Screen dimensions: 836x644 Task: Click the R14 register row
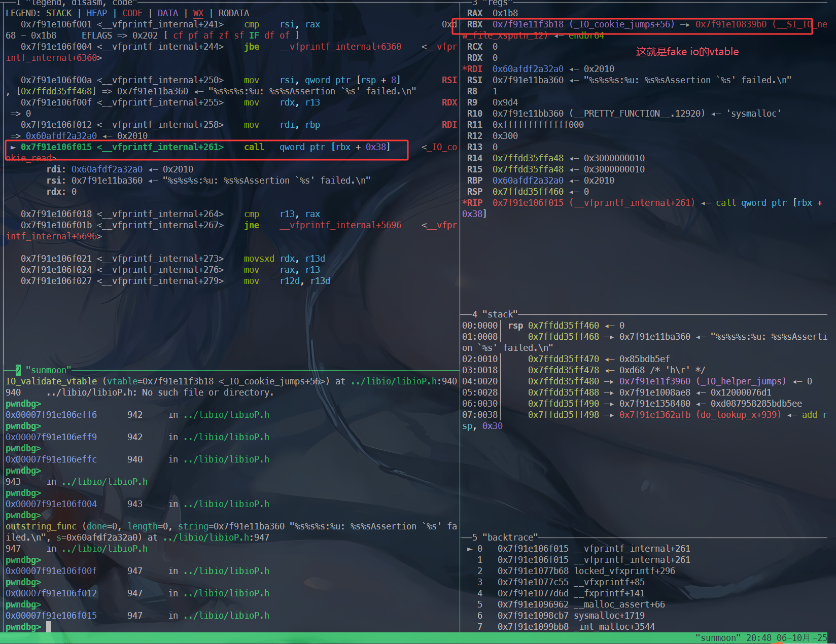pyautogui.click(x=556, y=158)
